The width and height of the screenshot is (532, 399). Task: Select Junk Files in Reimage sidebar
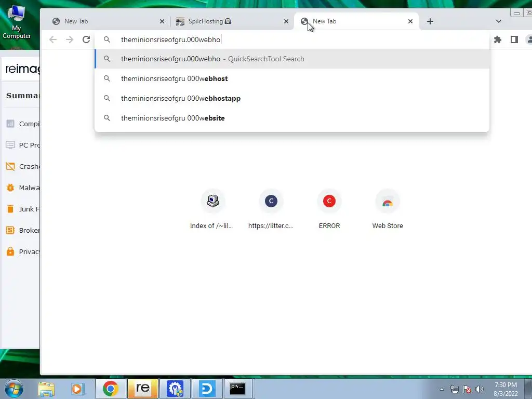[22, 209]
